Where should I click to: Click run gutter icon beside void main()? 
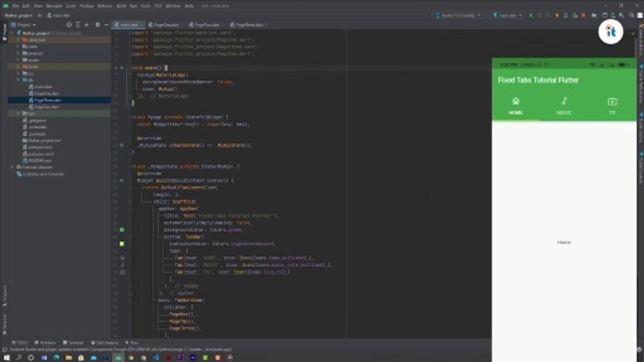coord(122,67)
